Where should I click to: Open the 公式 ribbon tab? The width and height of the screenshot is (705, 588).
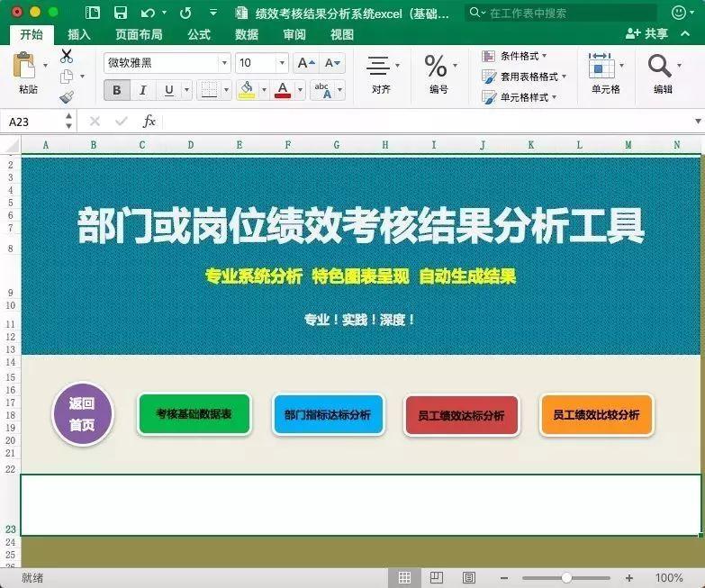click(199, 34)
